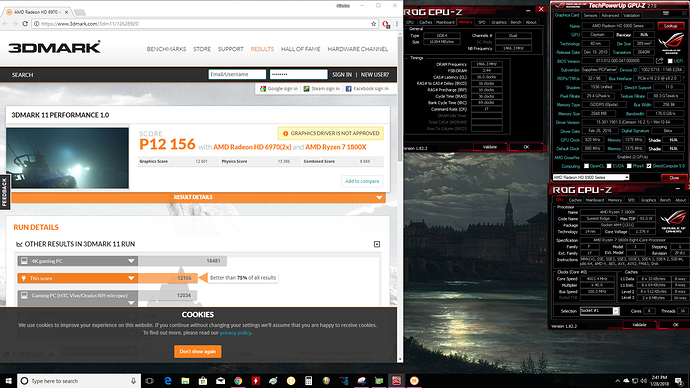This screenshot has width=690, height=388.
Task: Uncheck DirectCompute 5.0 in GPU-Z
Action: click(649, 166)
